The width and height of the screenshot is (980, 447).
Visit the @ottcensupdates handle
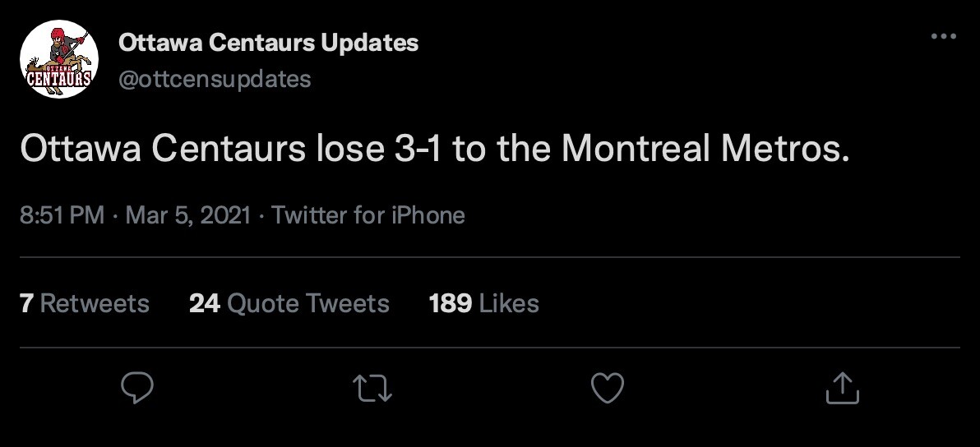[x=215, y=79]
